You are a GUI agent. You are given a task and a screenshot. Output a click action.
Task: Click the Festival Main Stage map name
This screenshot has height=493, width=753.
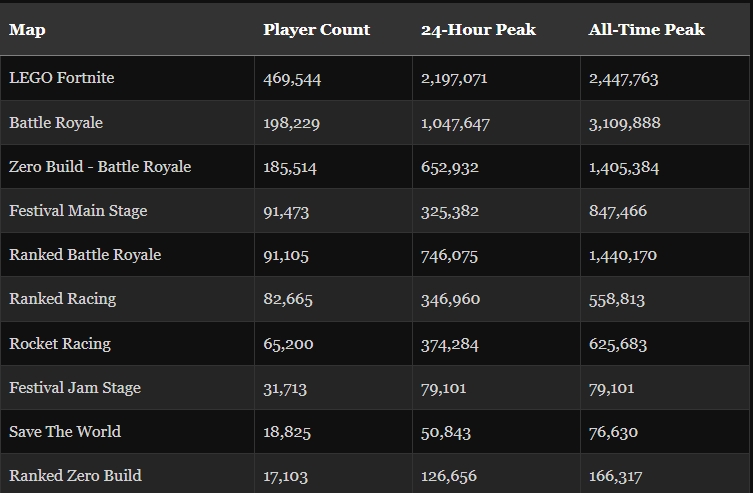(x=78, y=211)
